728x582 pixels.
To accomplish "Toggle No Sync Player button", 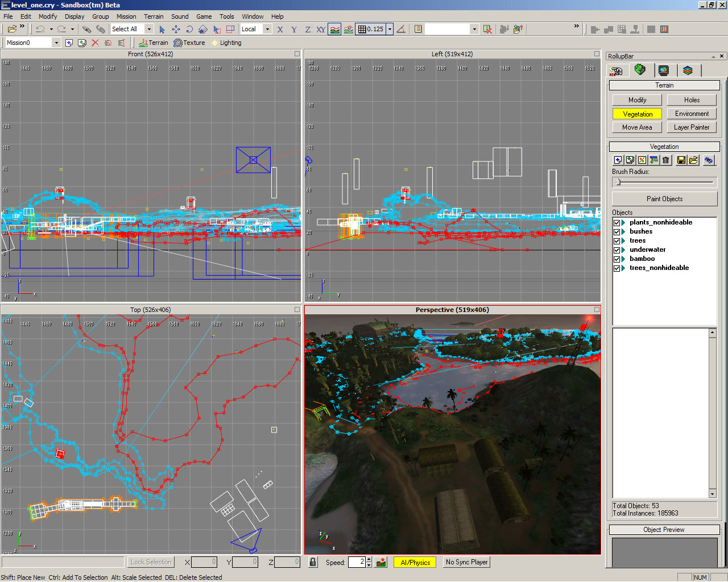I will (x=466, y=562).
